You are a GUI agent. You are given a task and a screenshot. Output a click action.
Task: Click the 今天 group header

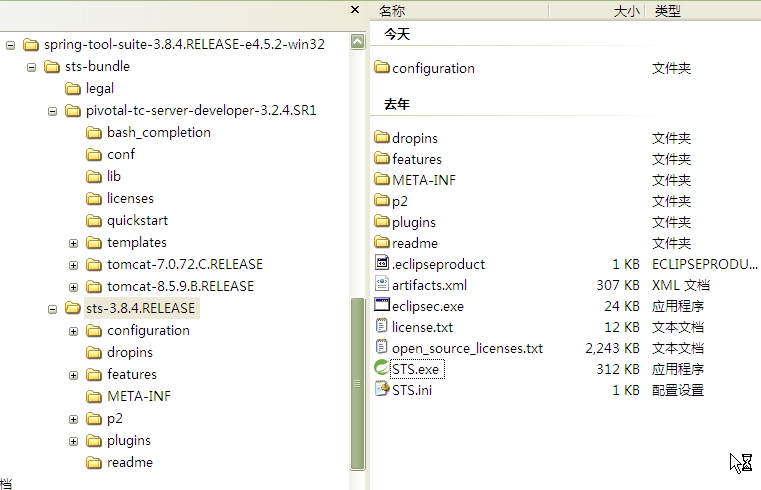click(397, 34)
